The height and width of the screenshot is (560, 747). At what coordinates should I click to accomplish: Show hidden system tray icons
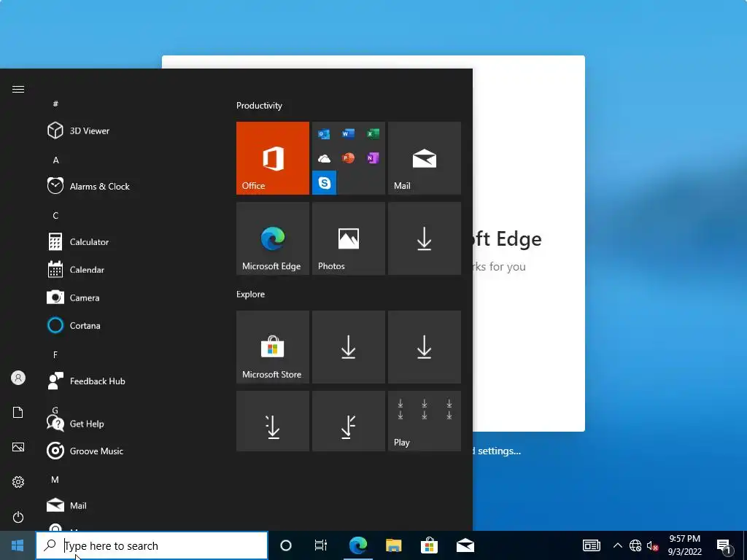[617, 545]
